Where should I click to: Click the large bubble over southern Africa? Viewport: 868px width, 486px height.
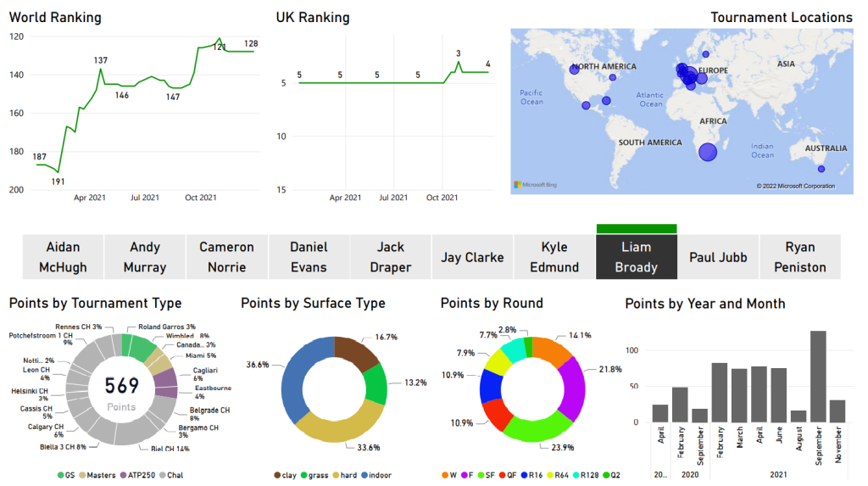pos(707,152)
